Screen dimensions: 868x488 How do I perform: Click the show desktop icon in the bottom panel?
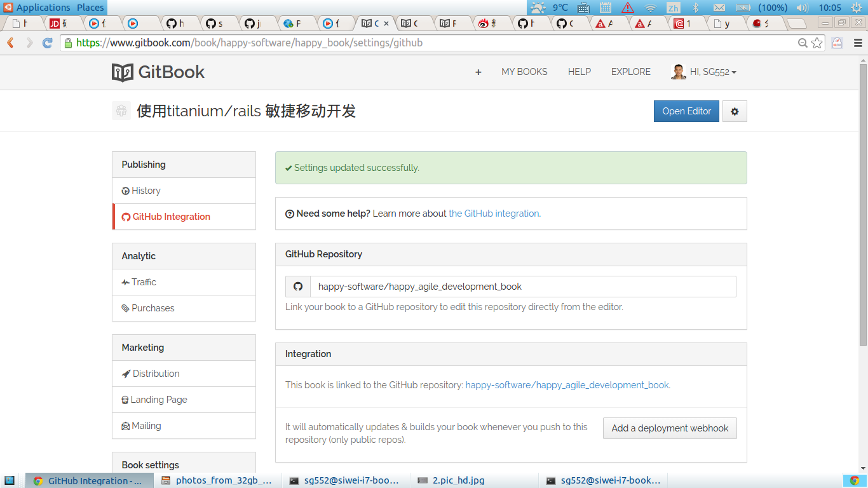10,480
